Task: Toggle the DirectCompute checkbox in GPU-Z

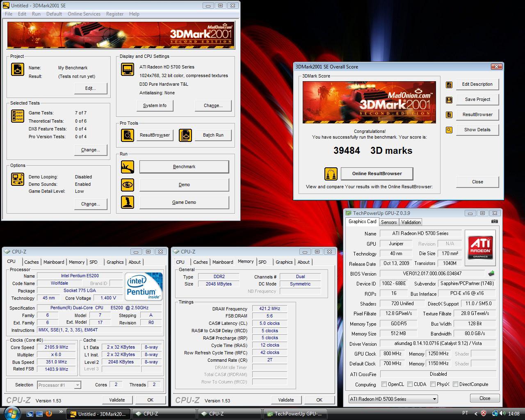Action: click(455, 384)
